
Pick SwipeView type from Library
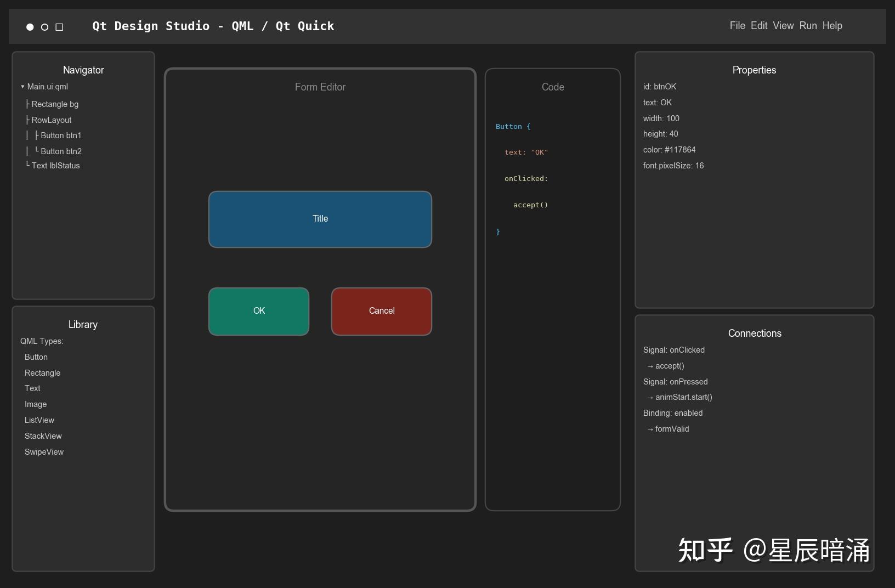click(x=44, y=452)
